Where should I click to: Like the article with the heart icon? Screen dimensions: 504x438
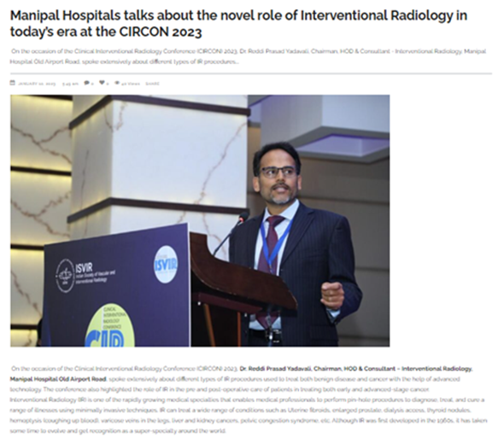click(102, 83)
